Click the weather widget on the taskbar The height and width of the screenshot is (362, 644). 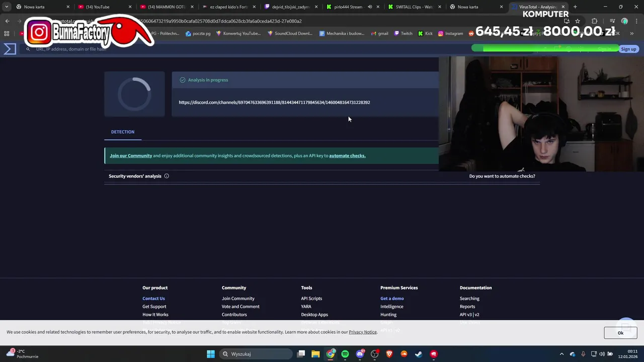point(23,354)
